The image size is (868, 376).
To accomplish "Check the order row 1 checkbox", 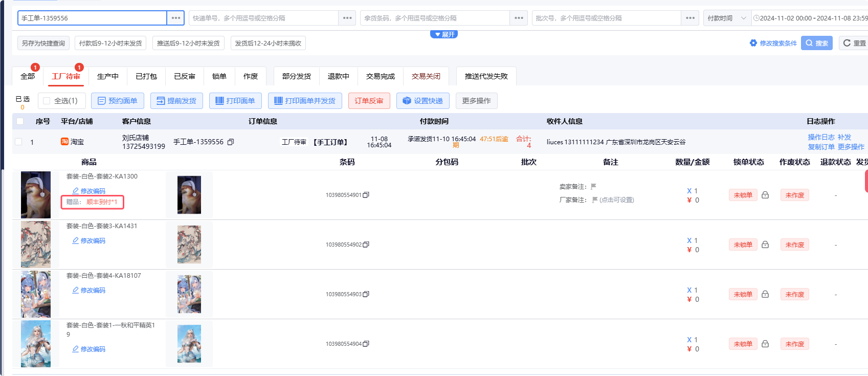I will pyautogui.click(x=19, y=142).
